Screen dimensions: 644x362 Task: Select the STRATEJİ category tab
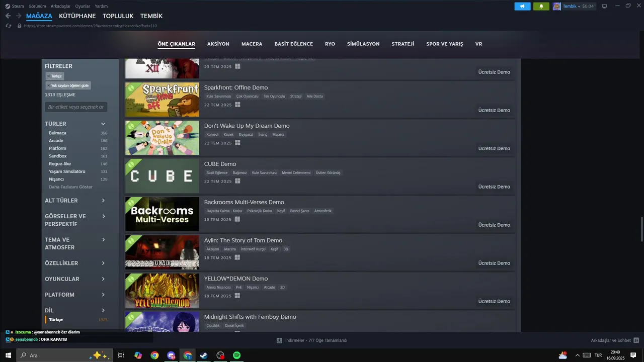(403, 44)
